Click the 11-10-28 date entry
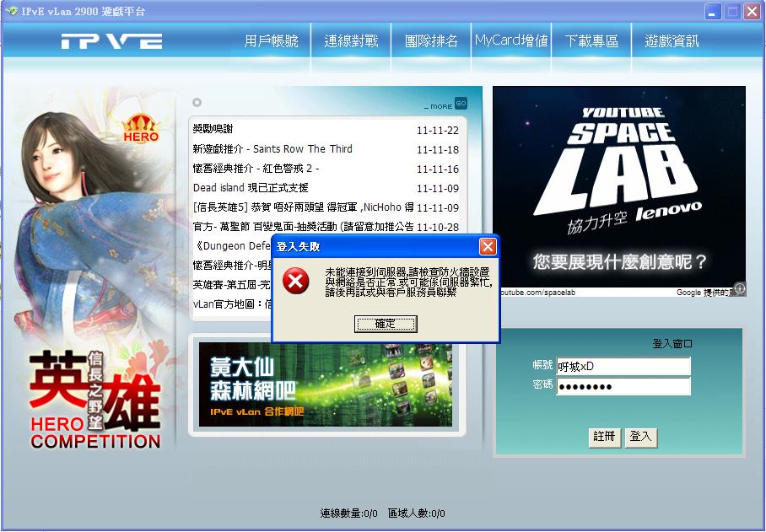The image size is (766, 532). point(438,227)
